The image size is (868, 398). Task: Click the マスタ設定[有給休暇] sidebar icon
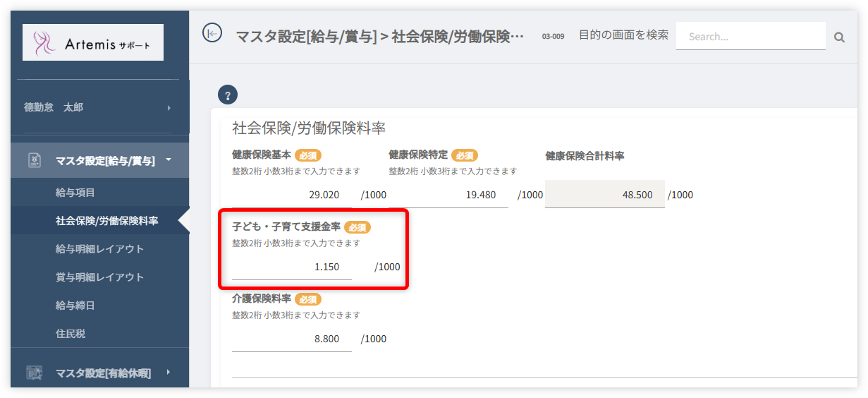click(x=35, y=373)
